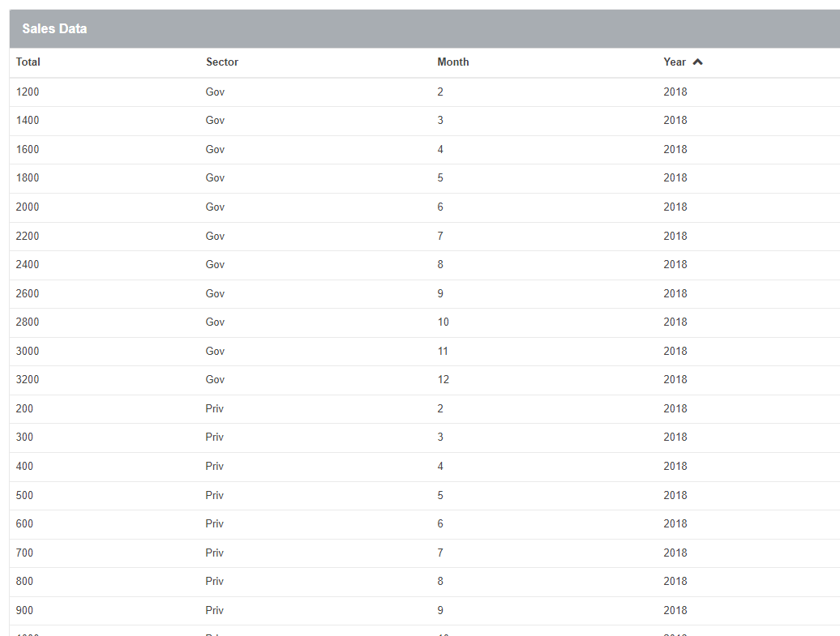Viewport: 840px width, 636px height.
Task: Click the Sales Data panel title
Action: [x=54, y=29]
